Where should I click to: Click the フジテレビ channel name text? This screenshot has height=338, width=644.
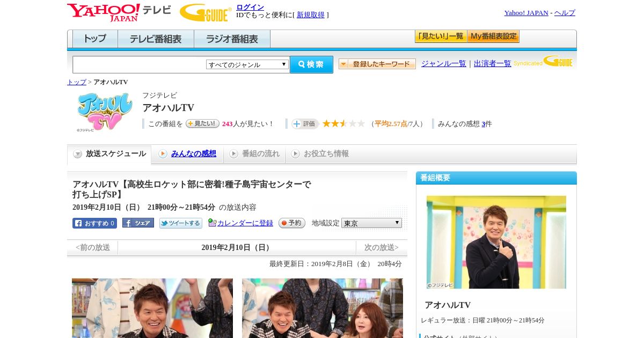159,95
